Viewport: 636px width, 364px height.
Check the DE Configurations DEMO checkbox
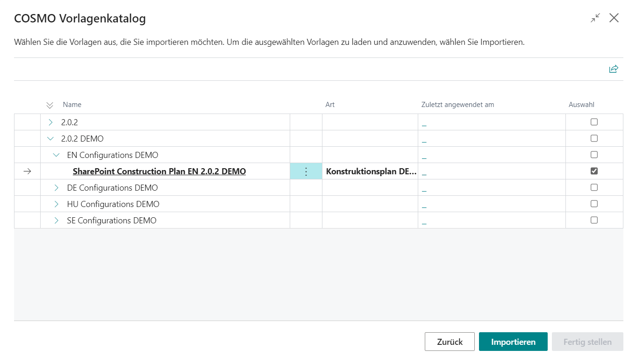point(594,187)
